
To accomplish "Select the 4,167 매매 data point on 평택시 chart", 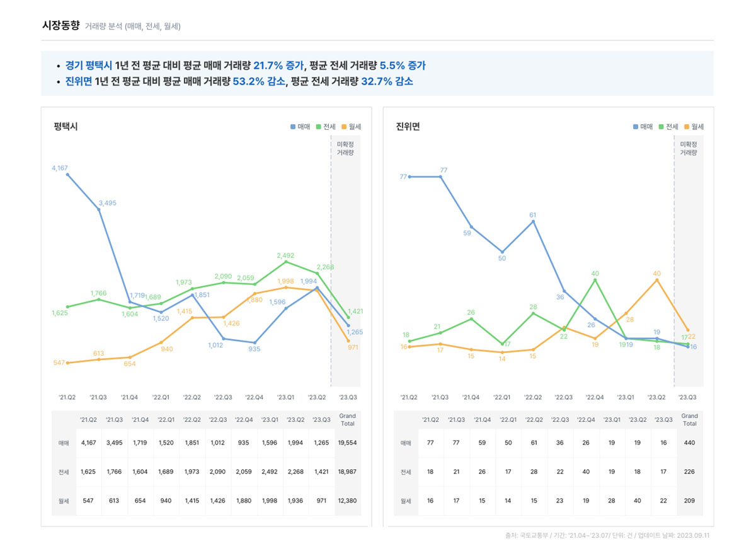I will coord(67,174).
